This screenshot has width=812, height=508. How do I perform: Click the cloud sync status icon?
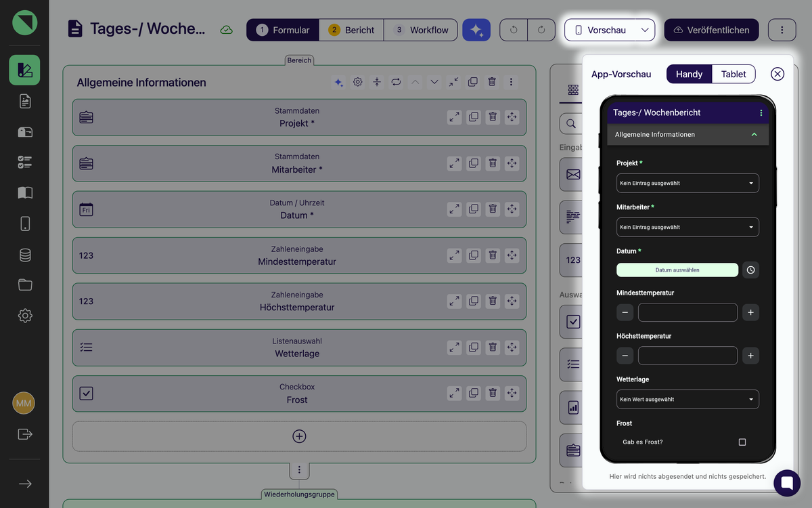[x=227, y=30]
